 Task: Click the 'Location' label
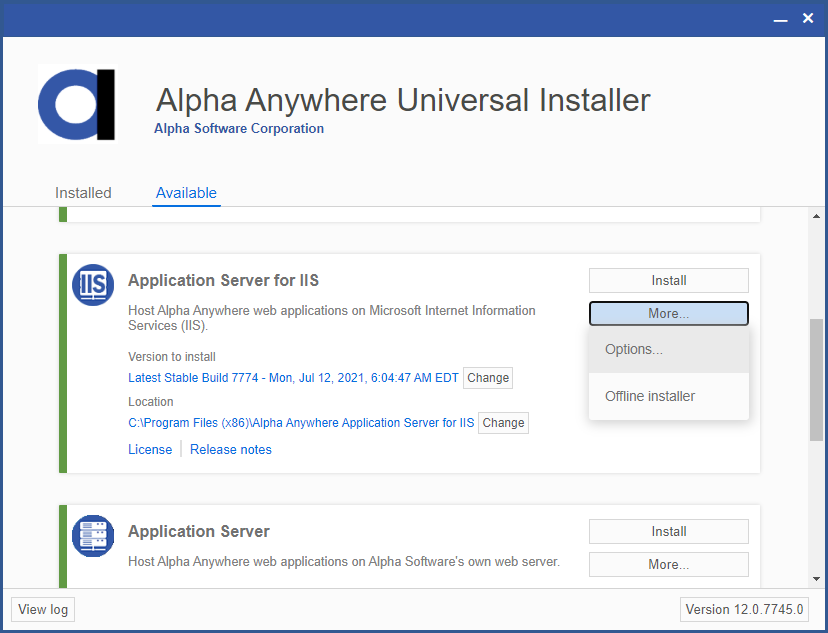click(150, 402)
